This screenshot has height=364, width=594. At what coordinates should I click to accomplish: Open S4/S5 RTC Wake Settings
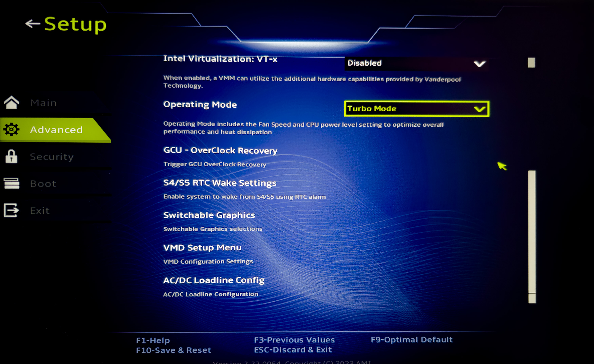click(x=220, y=183)
